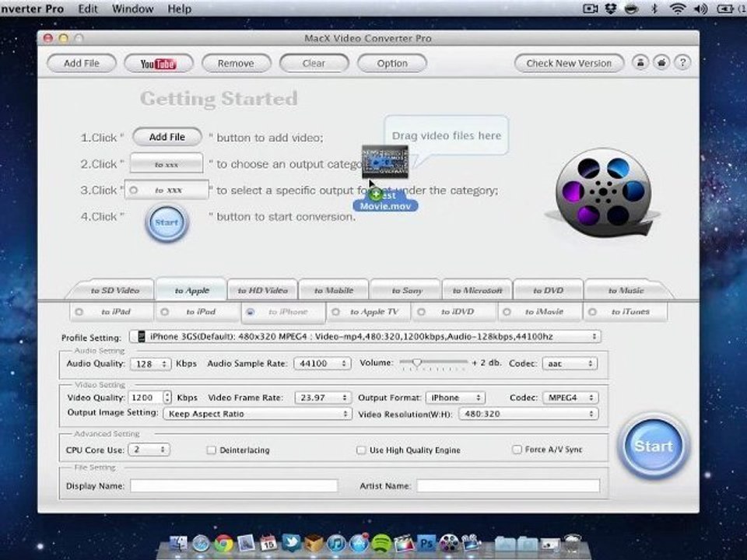Click the MacX Video Converter film reel dock icon

coord(449,544)
